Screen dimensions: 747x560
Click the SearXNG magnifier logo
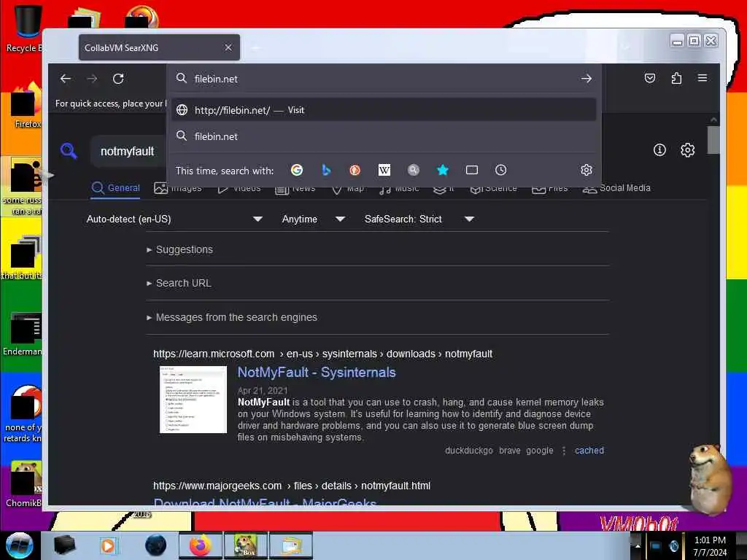point(69,151)
